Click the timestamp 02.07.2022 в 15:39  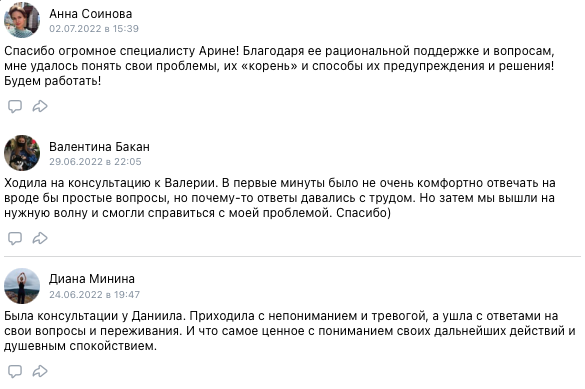point(94,29)
